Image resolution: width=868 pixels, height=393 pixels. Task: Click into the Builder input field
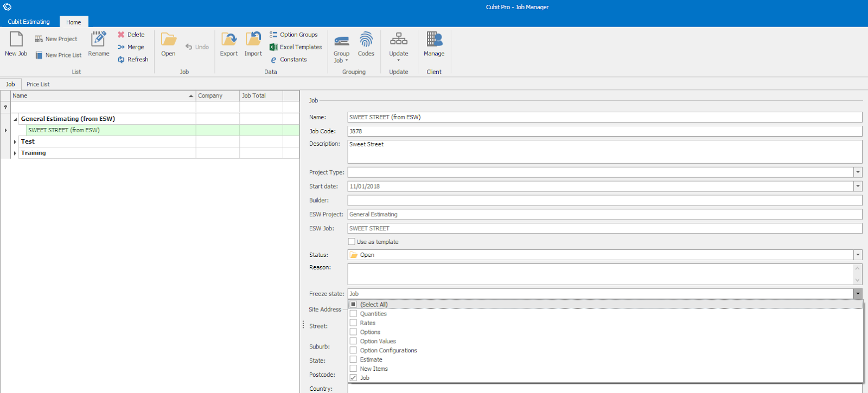click(604, 201)
